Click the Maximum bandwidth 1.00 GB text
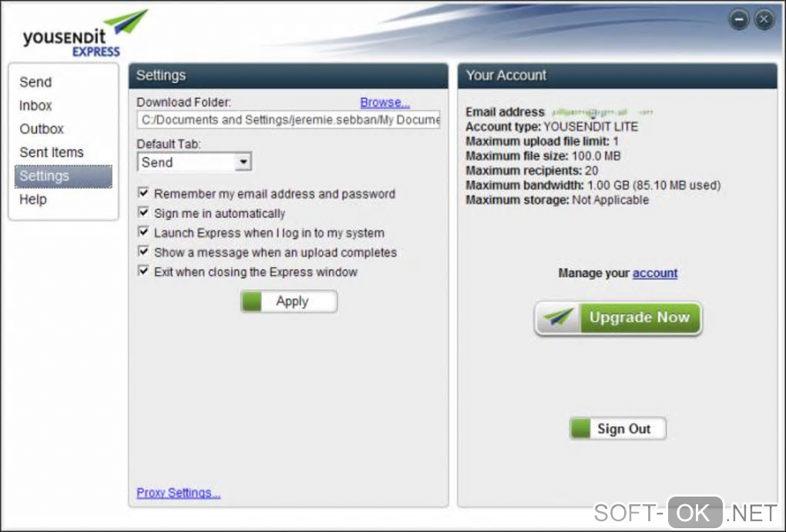The image size is (786, 532). pos(593,186)
